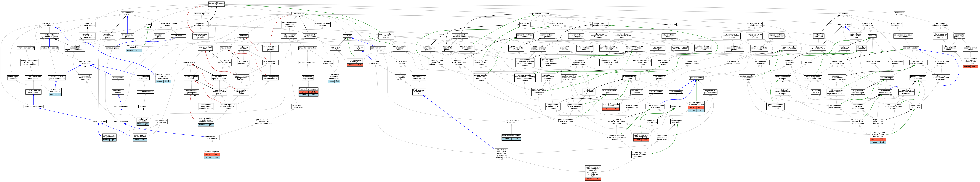Viewport: 980px width, 182px height.
Task: Select the 'programmed cell death' node
Action: pyautogui.click(x=205, y=48)
